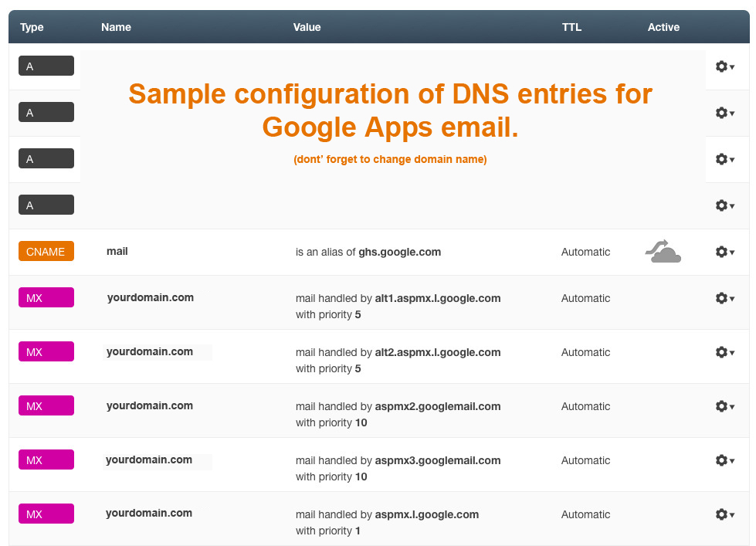Screen dimensions: 756x546
Task: Open gear menu for fourth A record
Action: point(724,205)
